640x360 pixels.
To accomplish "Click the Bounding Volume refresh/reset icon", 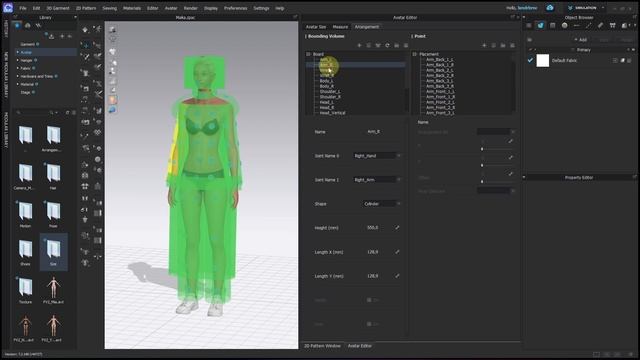I will point(387,45).
